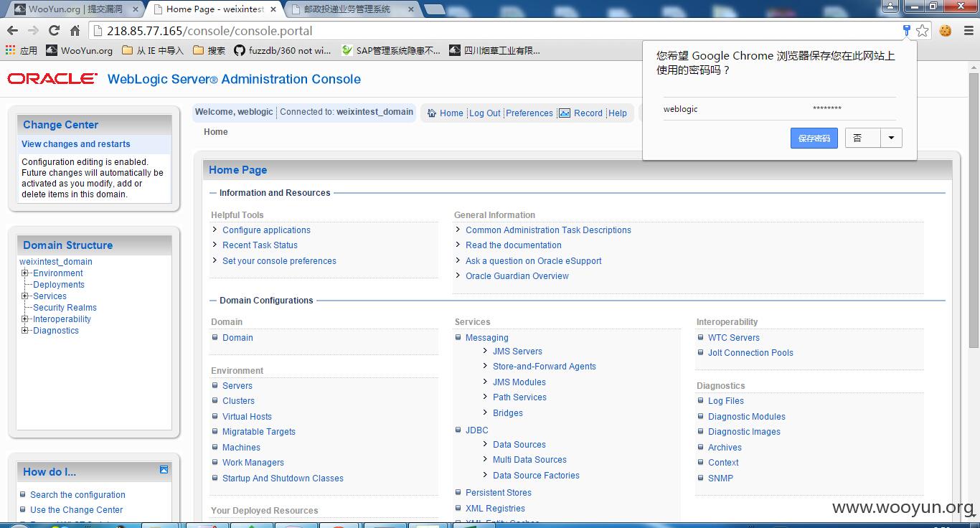Click the saved-password key icon in address bar
The image size is (980, 528).
coord(907,30)
